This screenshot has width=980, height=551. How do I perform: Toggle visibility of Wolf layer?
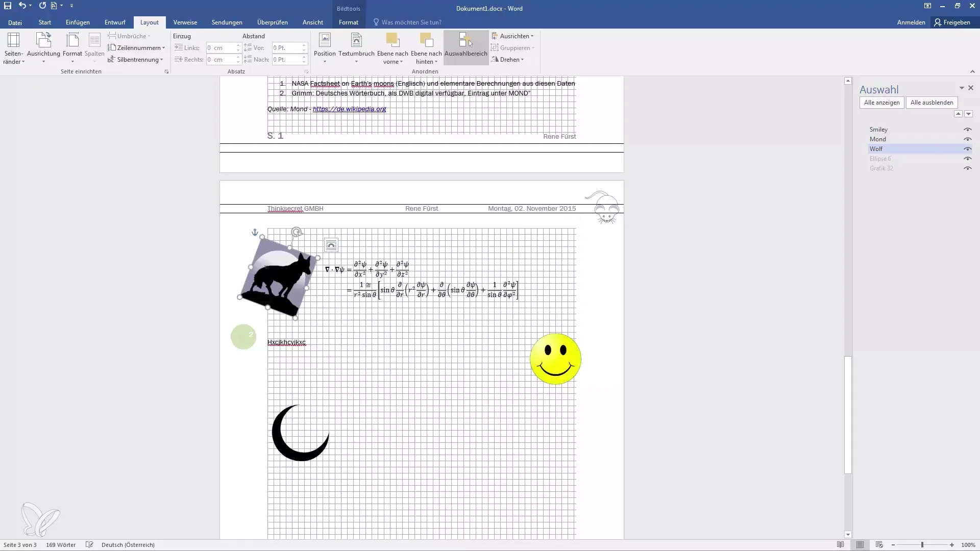(x=968, y=148)
